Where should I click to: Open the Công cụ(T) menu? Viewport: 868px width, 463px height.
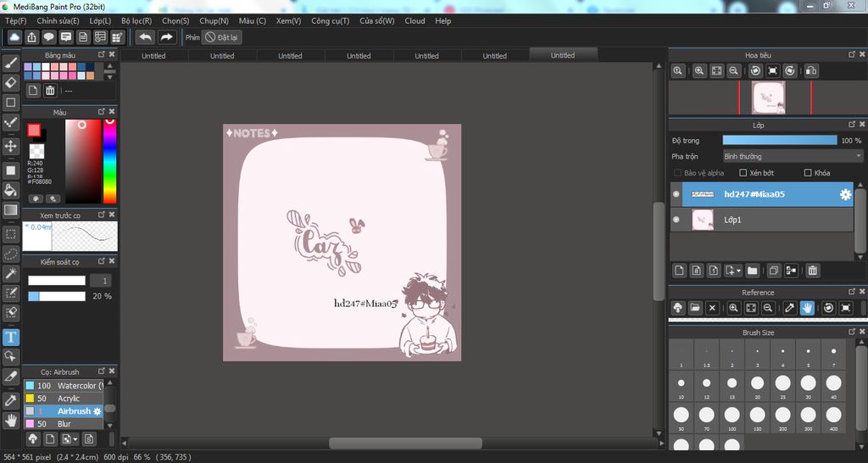click(331, 20)
